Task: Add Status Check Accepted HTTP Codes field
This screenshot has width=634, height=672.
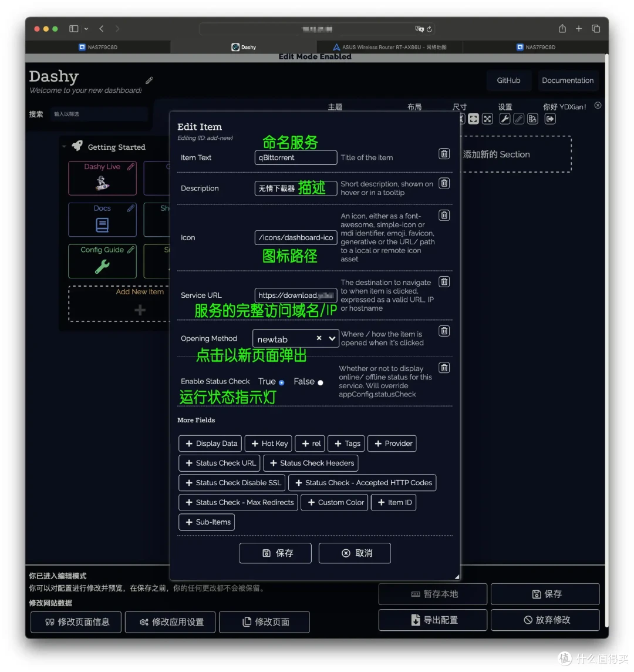Action: pyautogui.click(x=362, y=483)
